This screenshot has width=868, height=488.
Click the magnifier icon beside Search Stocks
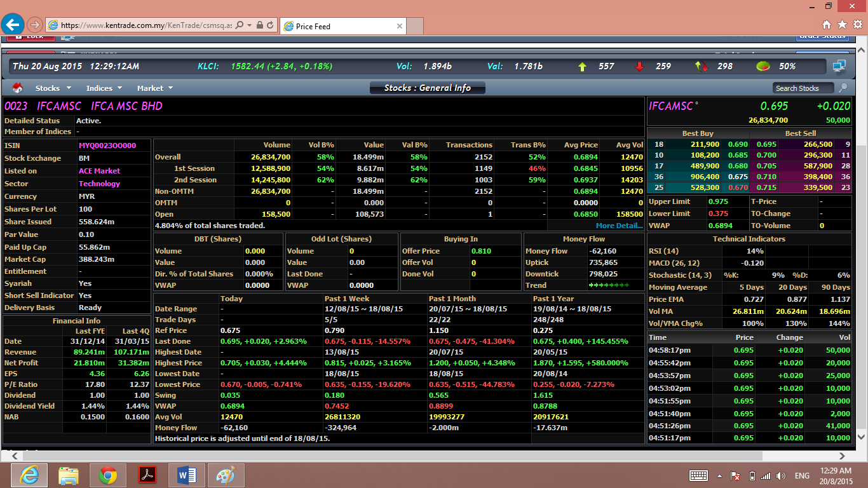[x=843, y=88]
